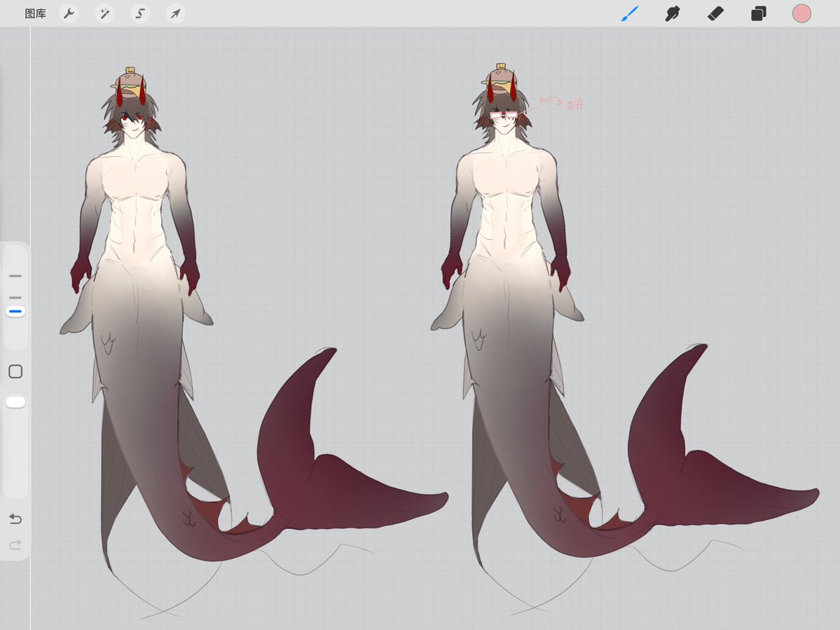Open the Adjustments magic wand menu
840x630 pixels.
pyautogui.click(x=104, y=13)
